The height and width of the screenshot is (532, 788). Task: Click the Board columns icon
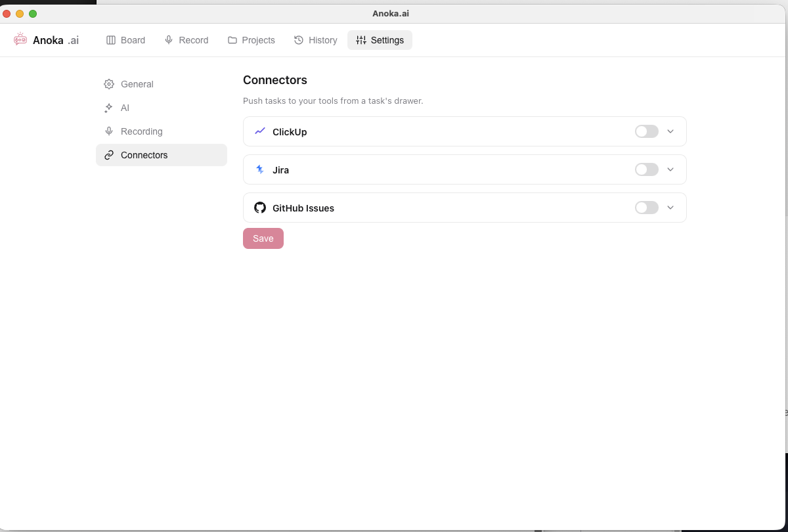pyautogui.click(x=111, y=40)
